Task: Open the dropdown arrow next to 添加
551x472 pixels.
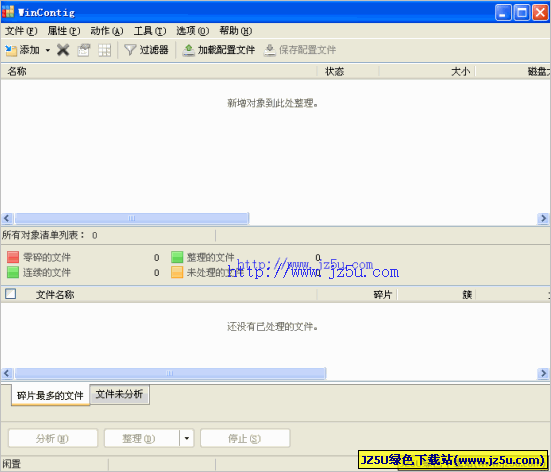Action: click(48, 50)
